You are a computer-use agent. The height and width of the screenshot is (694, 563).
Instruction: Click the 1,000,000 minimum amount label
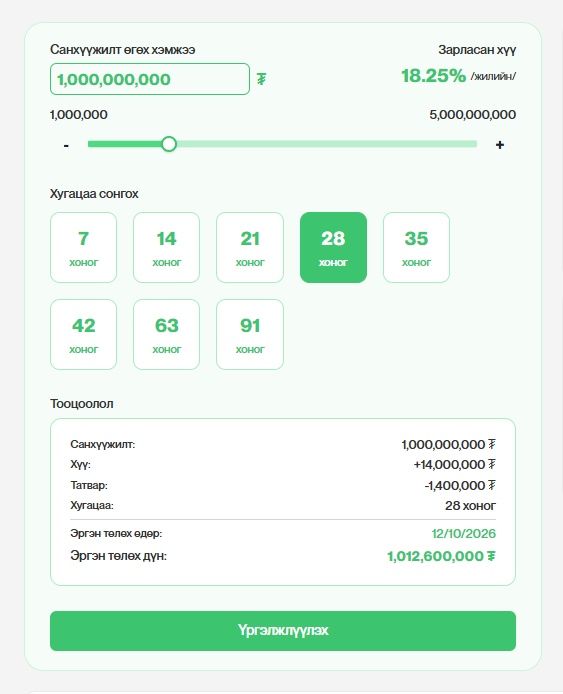(x=79, y=115)
